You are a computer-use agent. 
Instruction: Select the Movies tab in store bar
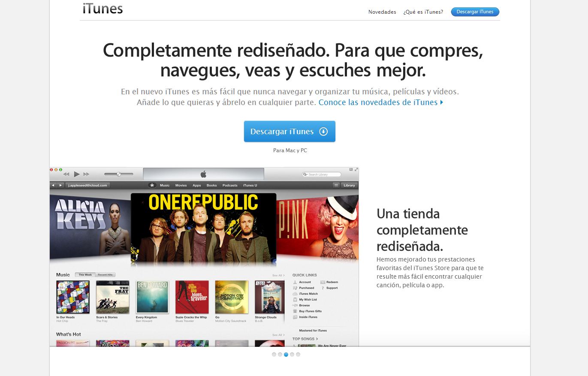[181, 185]
